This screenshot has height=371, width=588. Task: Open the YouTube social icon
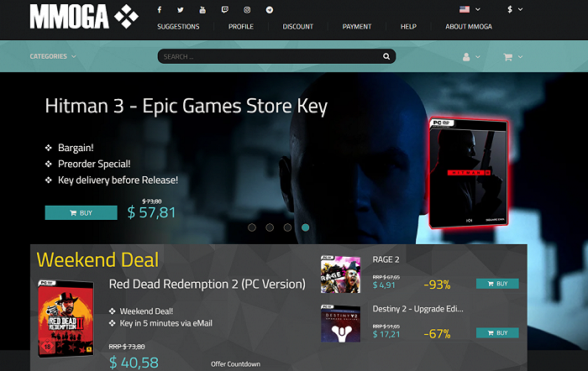202,10
